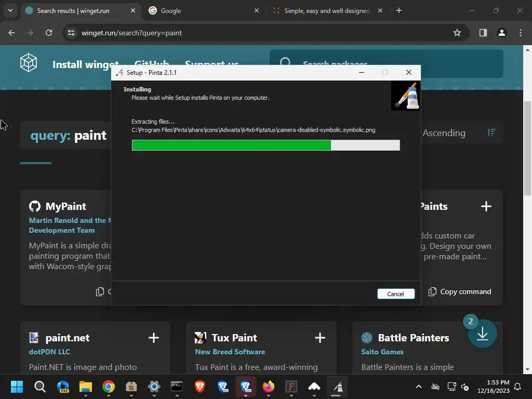Click the page vertical scrollbar
This screenshot has height=399, width=532.
528,148
